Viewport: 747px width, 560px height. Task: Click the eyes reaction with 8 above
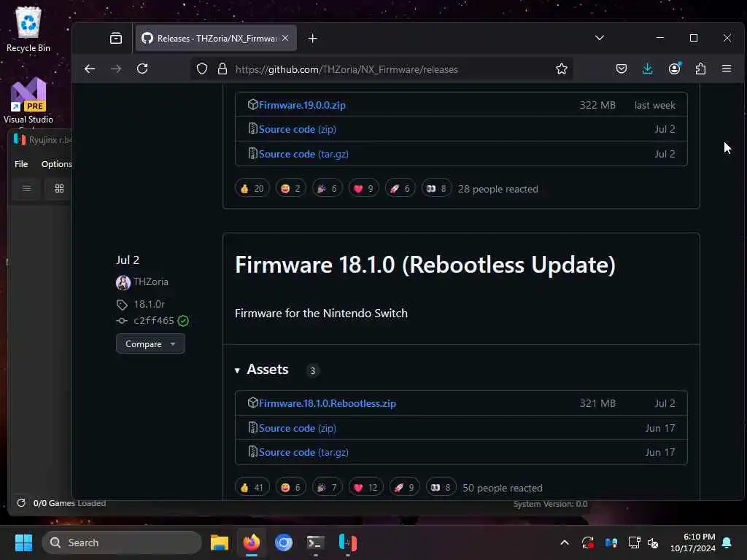(436, 189)
